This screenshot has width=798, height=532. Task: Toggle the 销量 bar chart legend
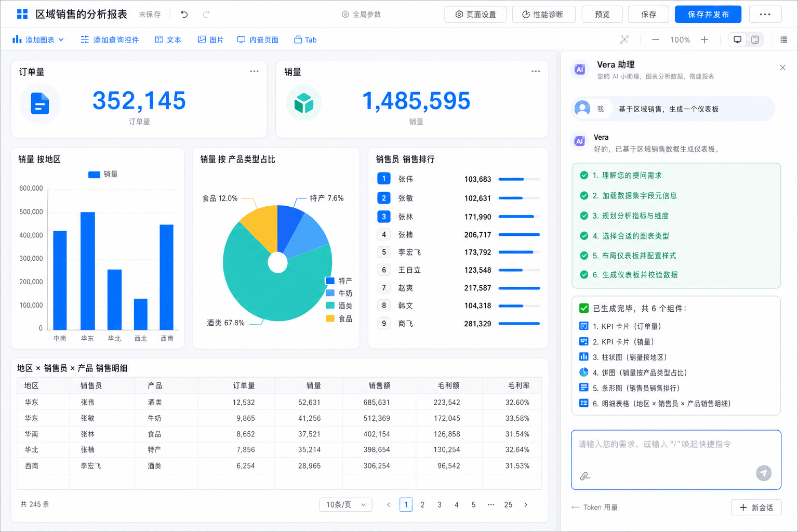pos(103,174)
